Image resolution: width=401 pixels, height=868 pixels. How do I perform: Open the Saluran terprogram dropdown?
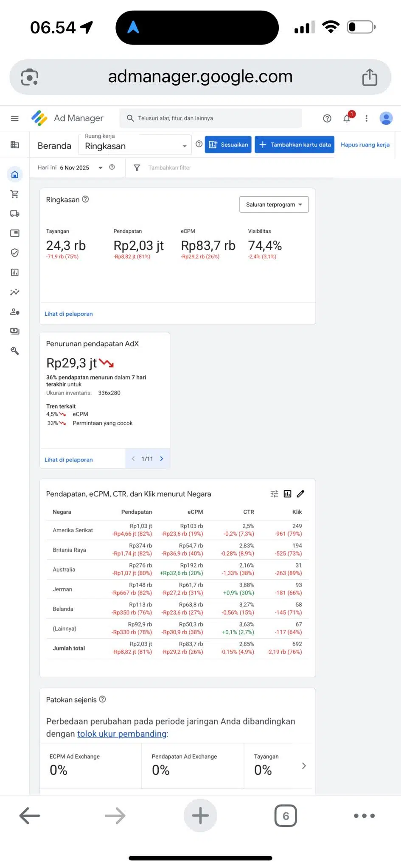pyautogui.click(x=274, y=205)
